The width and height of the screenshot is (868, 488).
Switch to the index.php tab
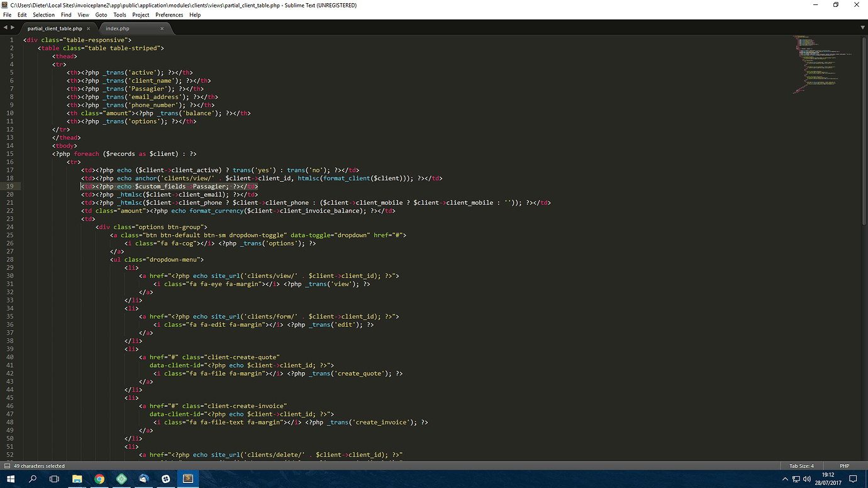point(118,28)
